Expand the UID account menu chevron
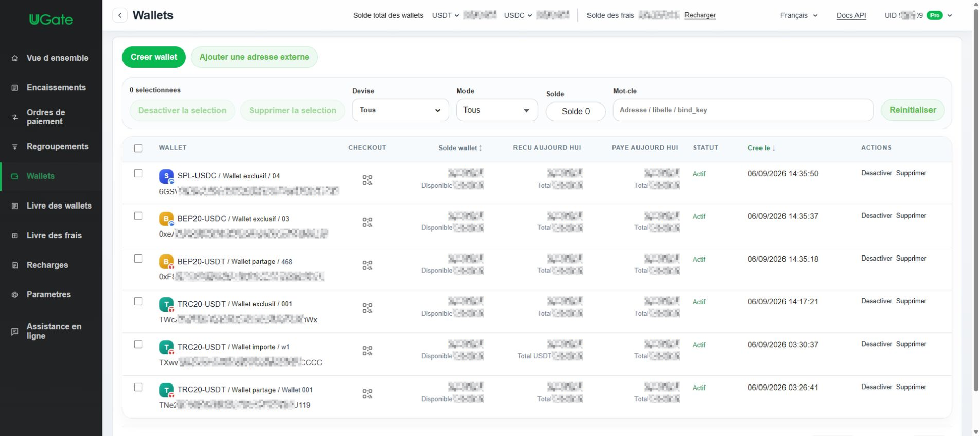Screen dimensions: 980x436 tap(950, 15)
